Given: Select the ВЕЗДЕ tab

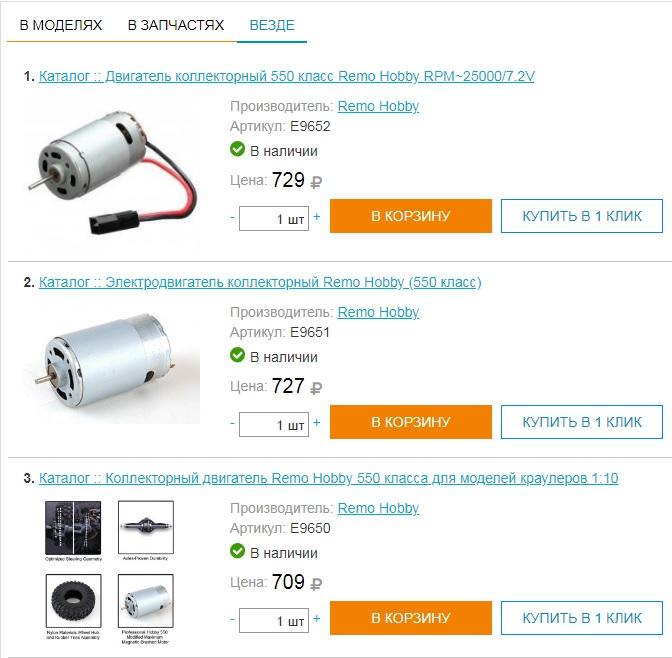Looking at the screenshot, I should coord(272,25).
